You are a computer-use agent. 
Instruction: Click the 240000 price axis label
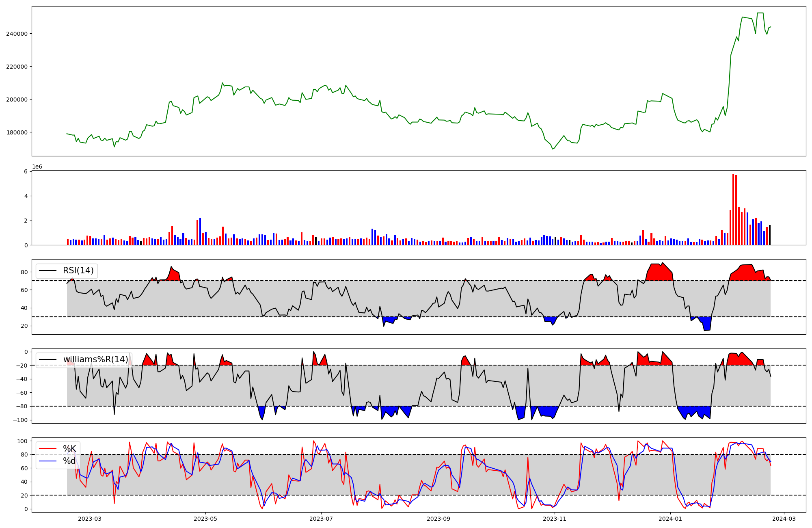click(x=17, y=34)
